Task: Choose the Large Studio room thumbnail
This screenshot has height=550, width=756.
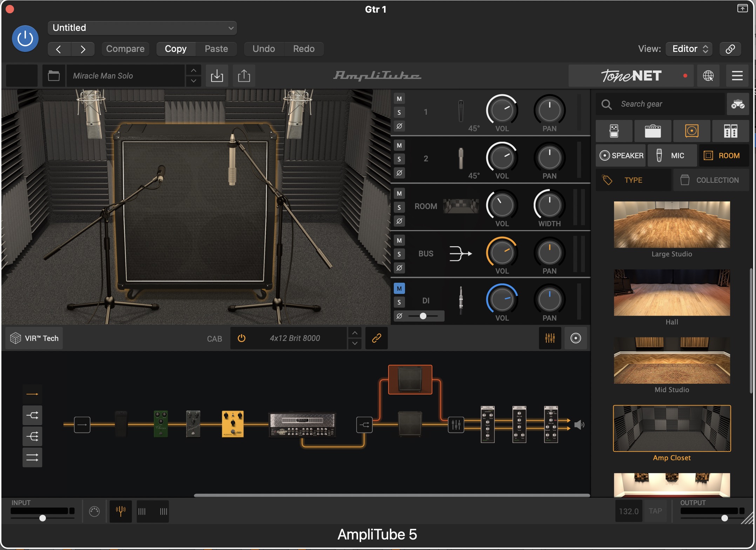Action: 672,224
